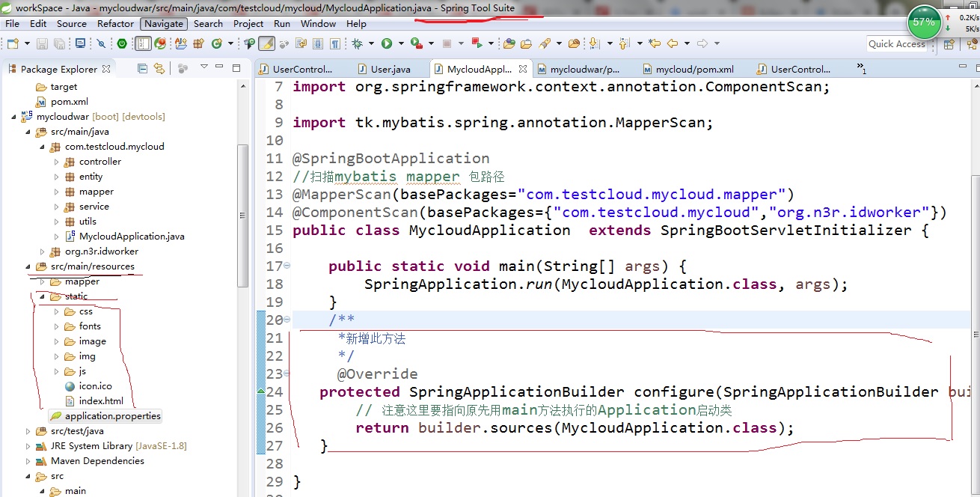This screenshot has width=980, height=497.
Task: Click the circular 57% heap usage indicator
Action: (x=925, y=22)
